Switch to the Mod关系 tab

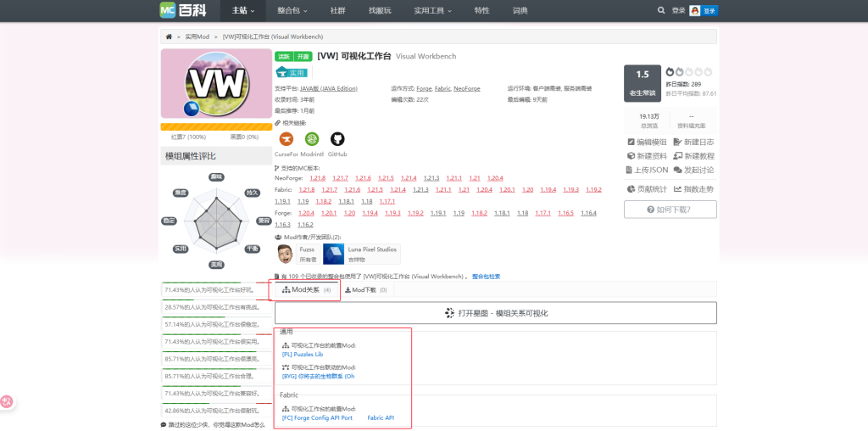tap(306, 290)
